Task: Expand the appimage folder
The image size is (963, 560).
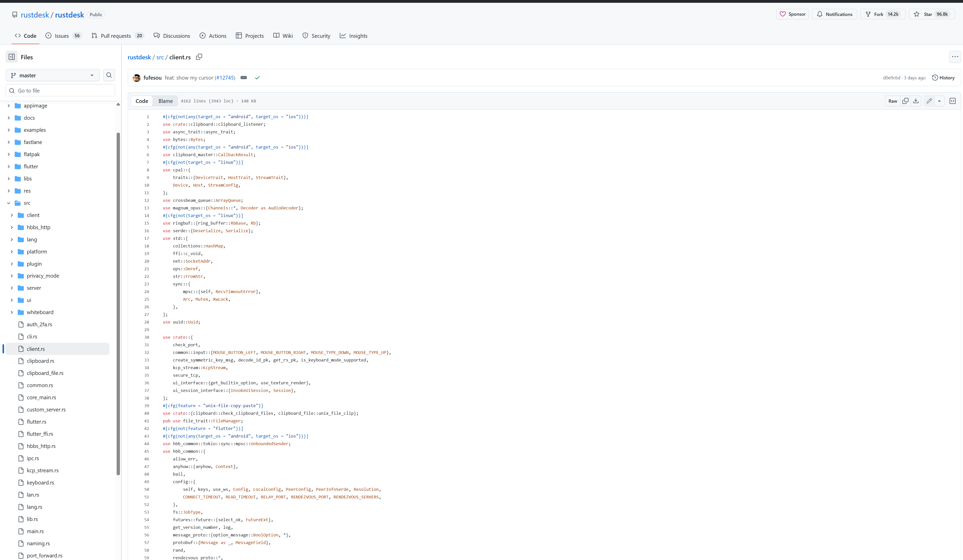Action: tap(8, 106)
